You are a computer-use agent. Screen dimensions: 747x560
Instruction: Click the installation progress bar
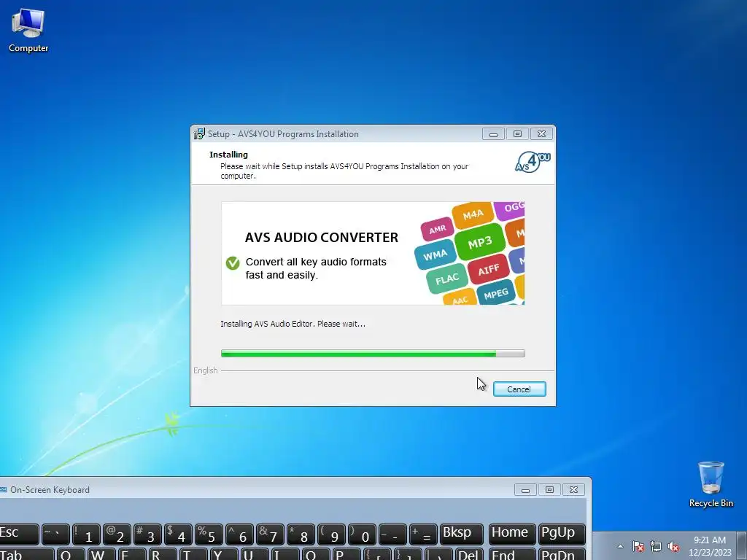click(373, 354)
